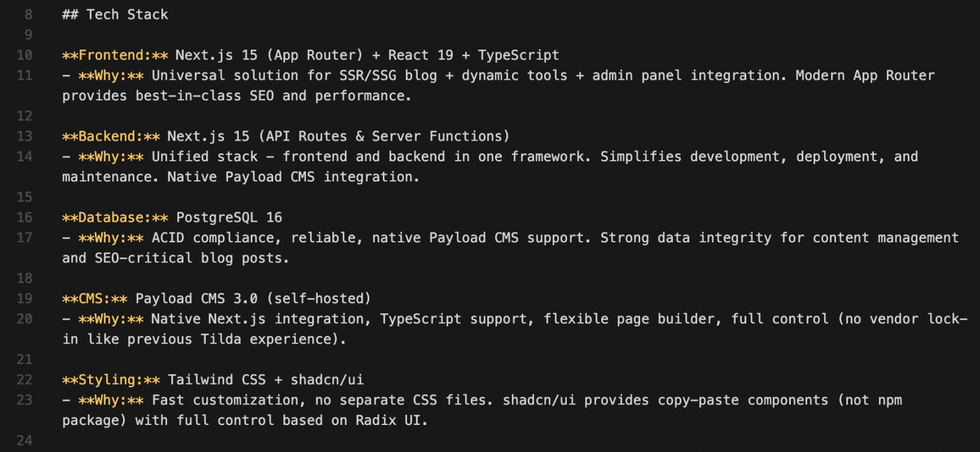The width and height of the screenshot is (980, 452).
Task: Click 'Tailwind CSS + shadcn/ui' text
Action: tap(266, 380)
